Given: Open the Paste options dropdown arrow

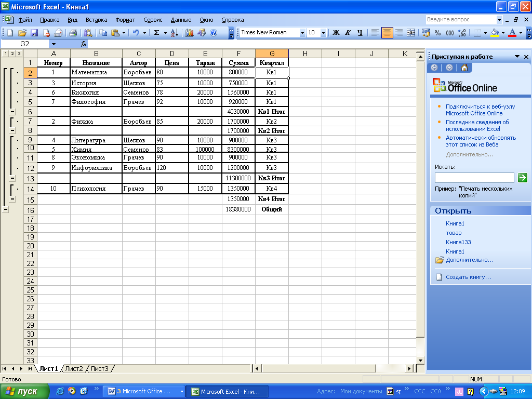Looking at the screenshot, I should (124, 33).
